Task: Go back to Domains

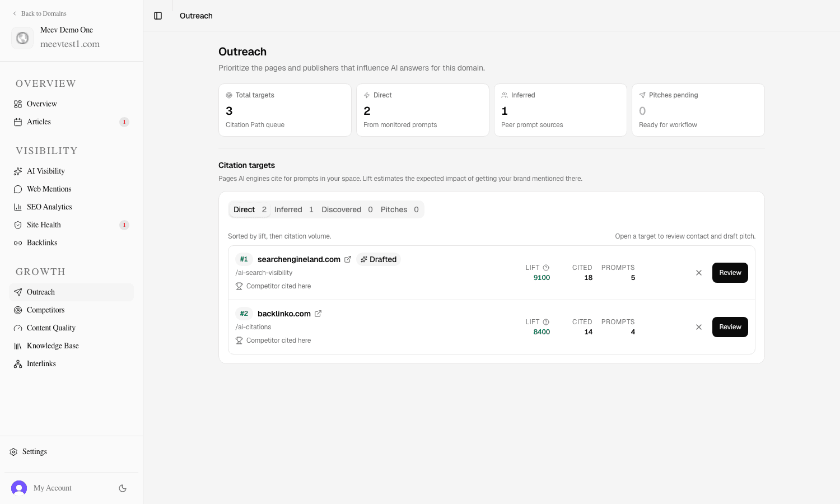Action: coord(39,13)
